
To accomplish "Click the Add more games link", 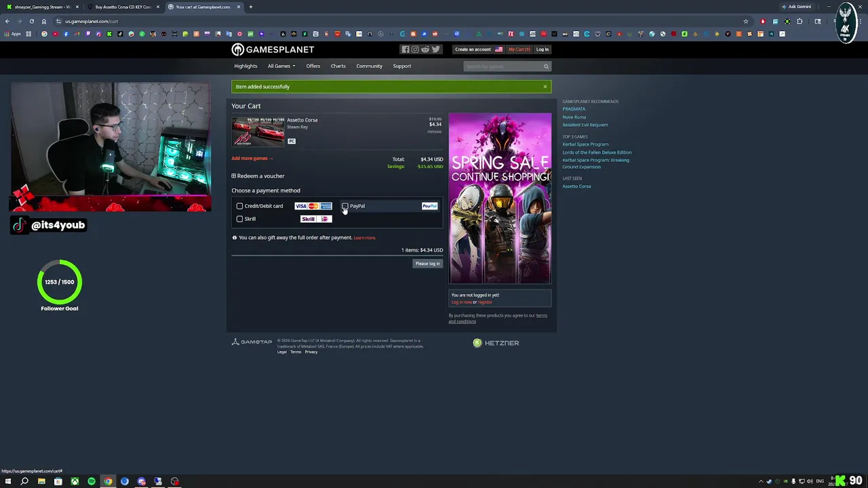I will 252,159.
